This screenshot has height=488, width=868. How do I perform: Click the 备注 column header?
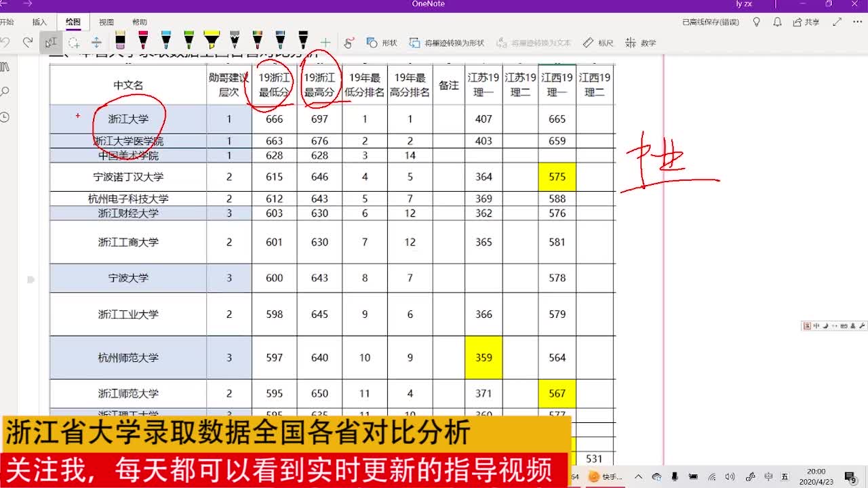[x=449, y=85]
